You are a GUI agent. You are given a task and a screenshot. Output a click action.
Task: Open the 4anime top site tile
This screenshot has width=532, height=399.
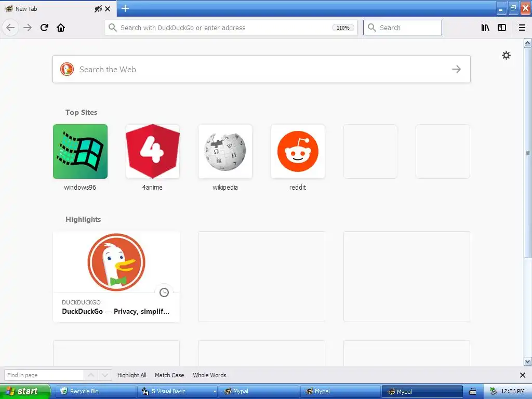[153, 151]
